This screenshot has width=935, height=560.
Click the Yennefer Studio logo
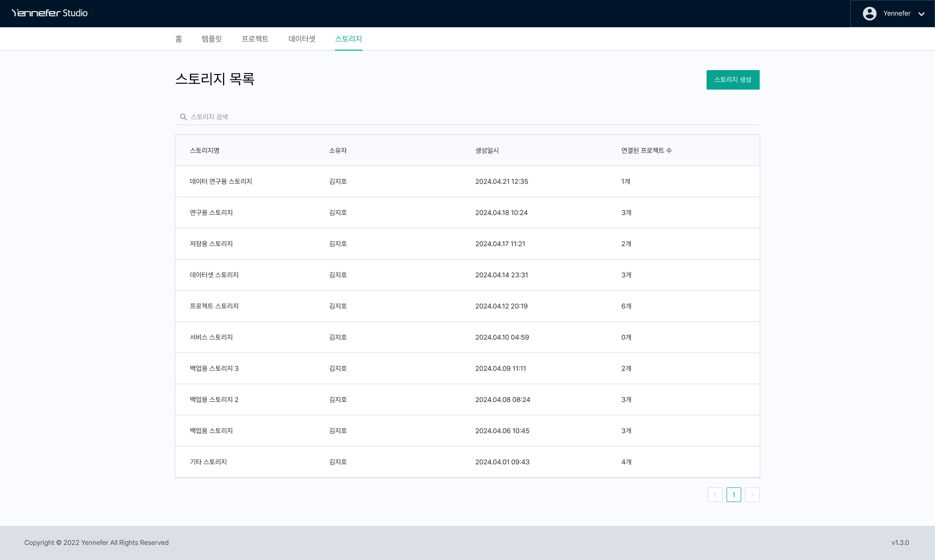pos(50,13)
